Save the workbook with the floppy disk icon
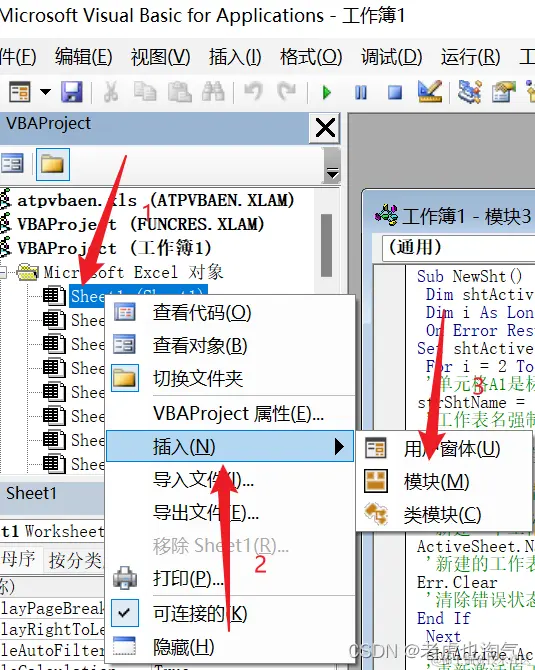Screen dimensions: 535x670 pos(71,91)
